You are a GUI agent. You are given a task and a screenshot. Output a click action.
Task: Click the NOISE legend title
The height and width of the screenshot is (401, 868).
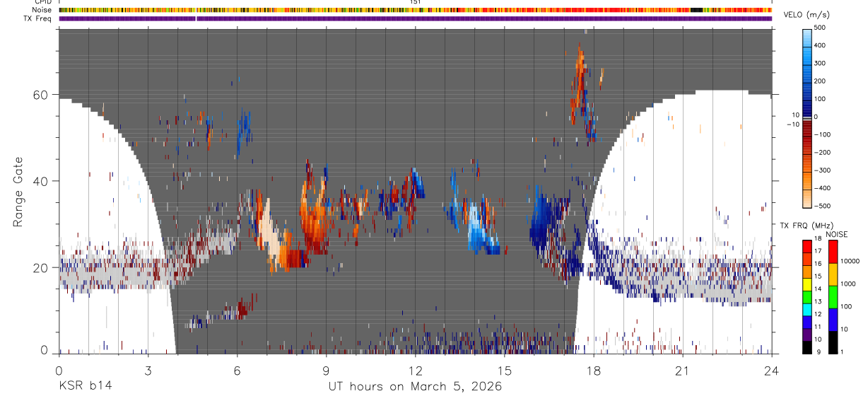pos(836,233)
